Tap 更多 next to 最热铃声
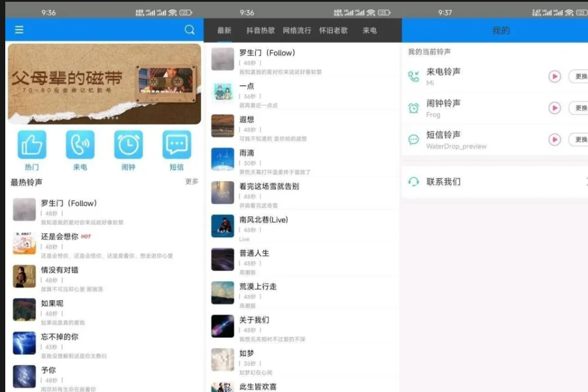Screen dimensions: 588x392 point(192,181)
